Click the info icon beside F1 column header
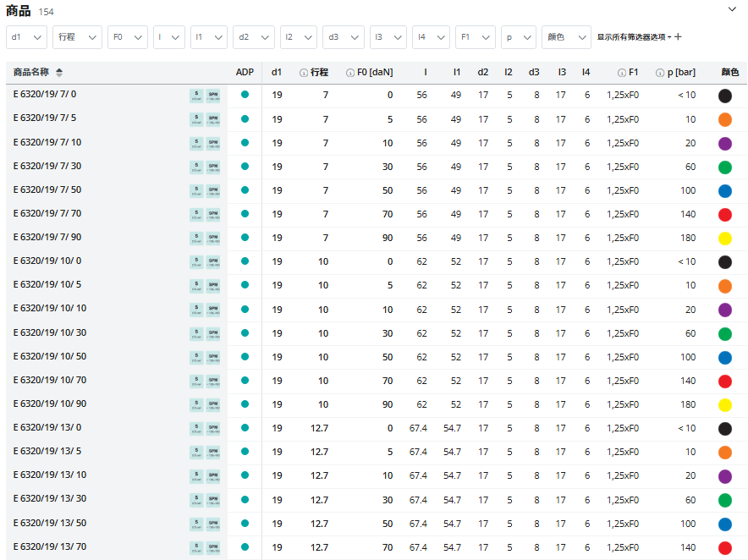748x560 pixels. tap(622, 73)
